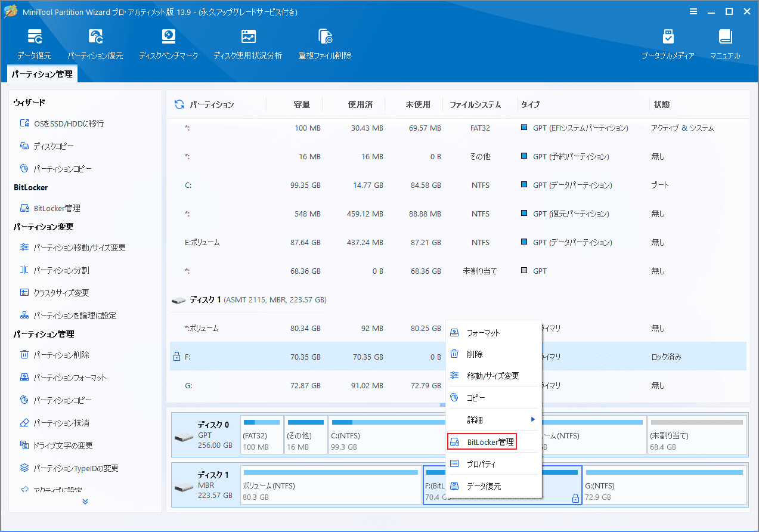Open the データ復元 toolbar tool
The width and height of the screenshot is (759, 532).
pos(34,44)
